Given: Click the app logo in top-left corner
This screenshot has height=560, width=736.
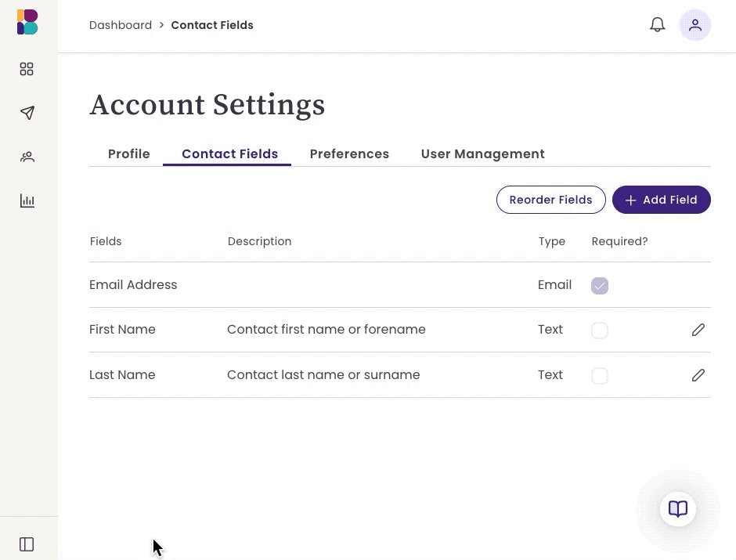Looking at the screenshot, I should pos(27,22).
